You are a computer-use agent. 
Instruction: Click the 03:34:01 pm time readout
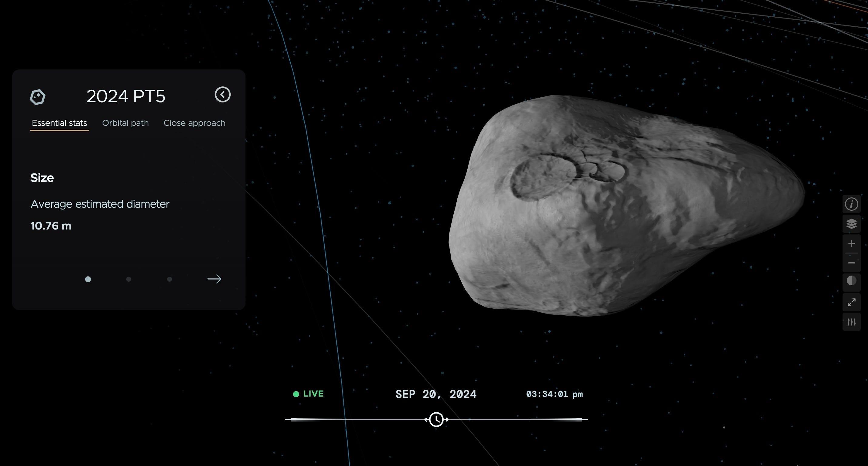(554, 394)
